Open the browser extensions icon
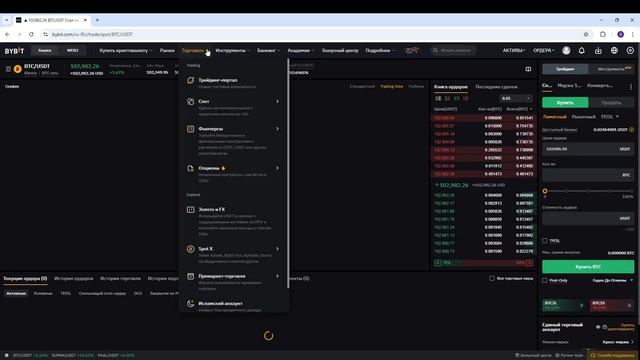Screen dimensions: 640x360 [x=603, y=34]
